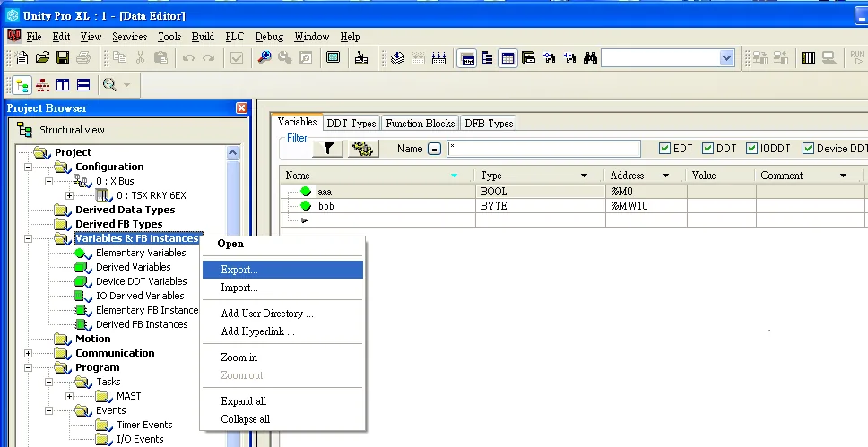
Task: Click the blue magnifier Zoom in icon
Action: click(x=265, y=57)
